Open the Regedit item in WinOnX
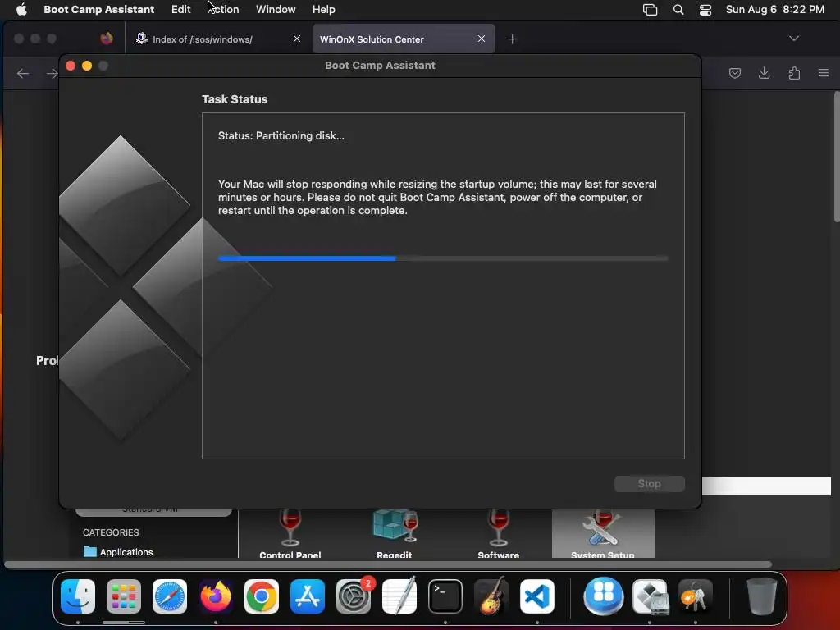The height and width of the screenshot is (630, 840). click(x=395, y=533)
